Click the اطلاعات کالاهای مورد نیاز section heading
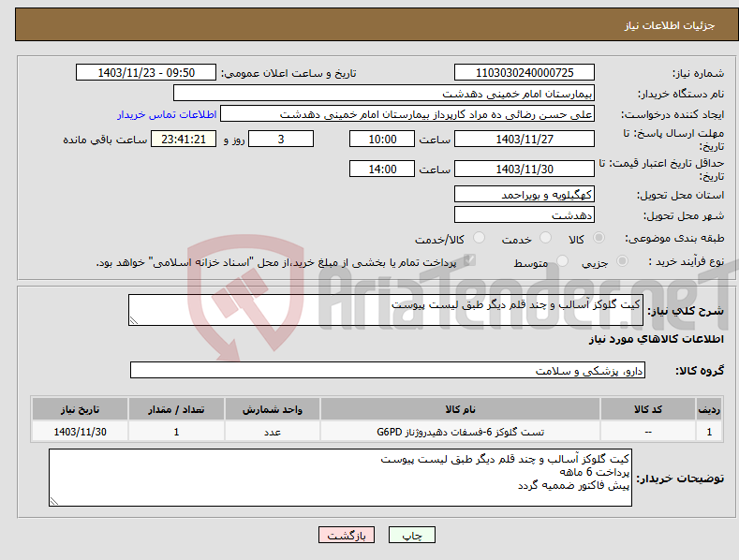The width and height of the screenshot is (739, 560). (656, 339)
